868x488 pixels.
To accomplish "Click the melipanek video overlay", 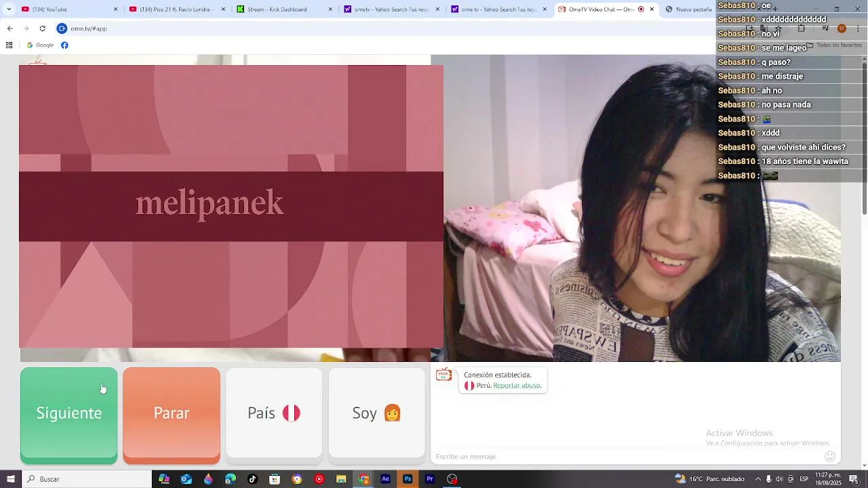I will [x=231, y=206].
